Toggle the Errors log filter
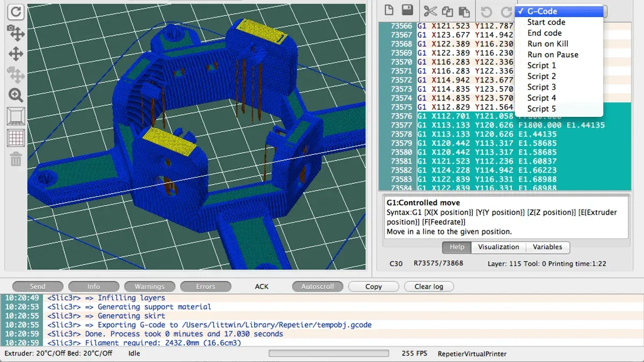The height and width of the screenshot is (362, 644). [x=206, y=286]
